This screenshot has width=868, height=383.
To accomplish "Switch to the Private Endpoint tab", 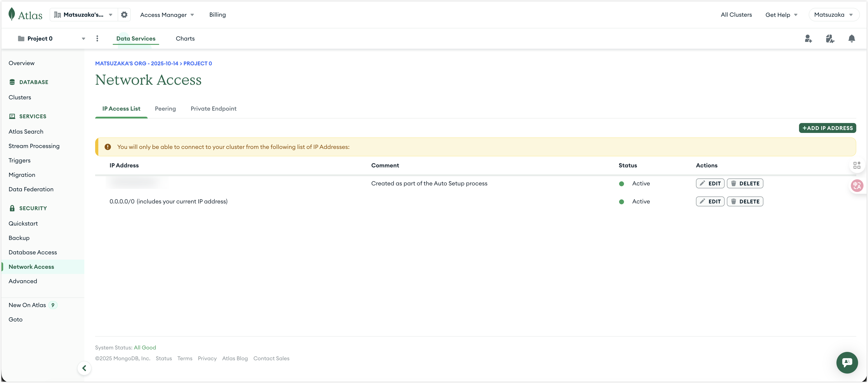I will [213, 109].
